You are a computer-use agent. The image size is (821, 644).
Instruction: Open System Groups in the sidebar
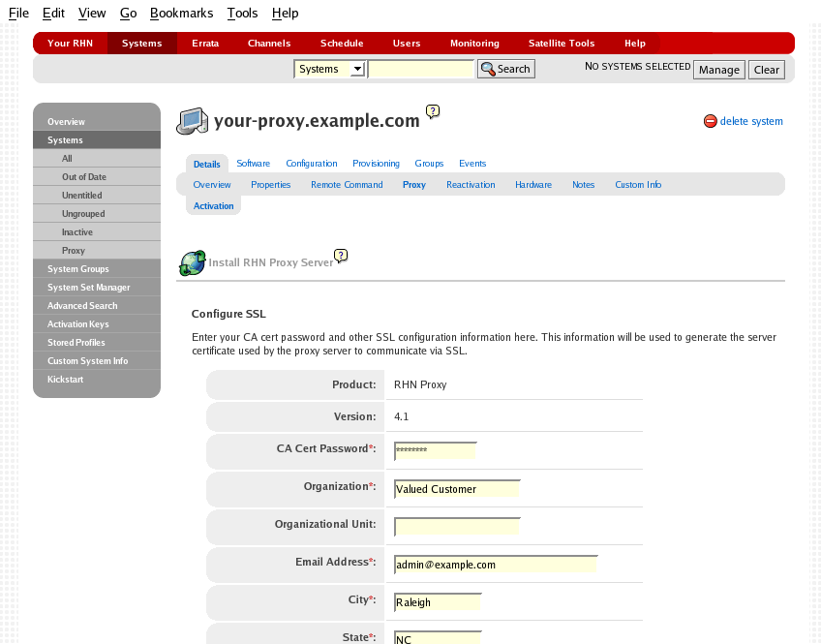coord(97,268)
